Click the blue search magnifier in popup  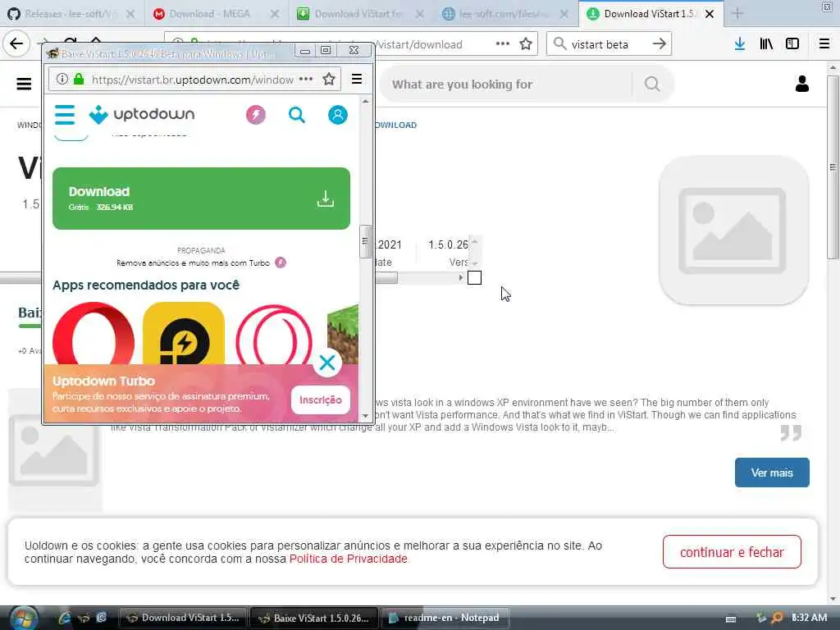(x=297, y=115)
